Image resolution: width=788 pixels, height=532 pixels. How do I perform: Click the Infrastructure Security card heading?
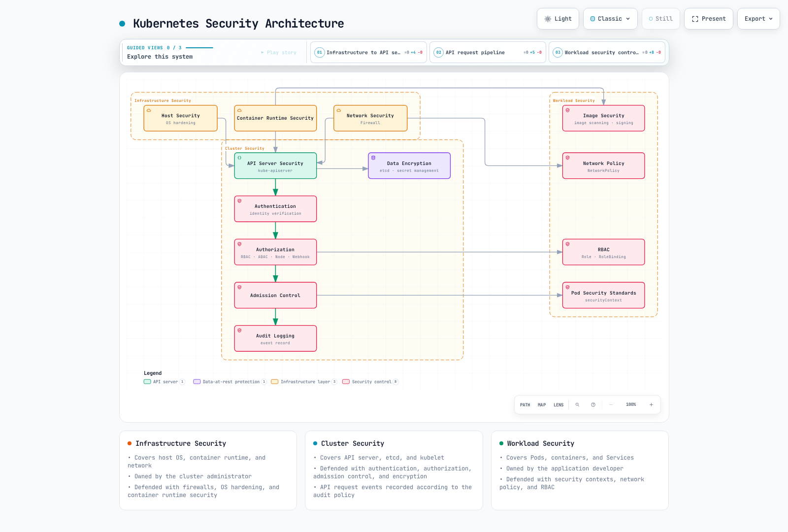180,443
